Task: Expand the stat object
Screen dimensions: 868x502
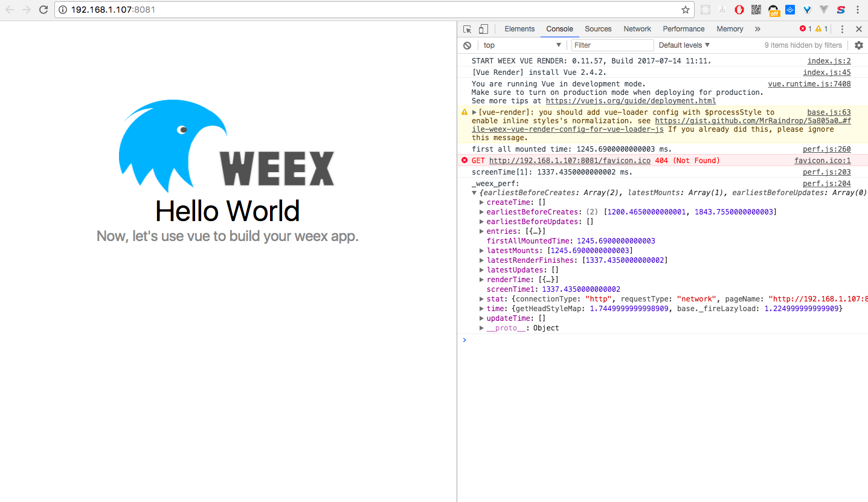Action: [482, 299]
